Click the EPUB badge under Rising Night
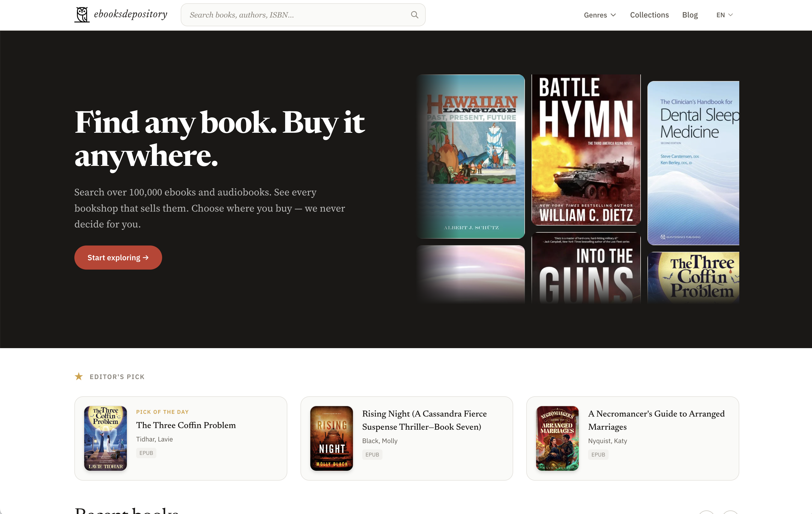The width and height of the screenshot is (812, 514). (x=372, y=455)
